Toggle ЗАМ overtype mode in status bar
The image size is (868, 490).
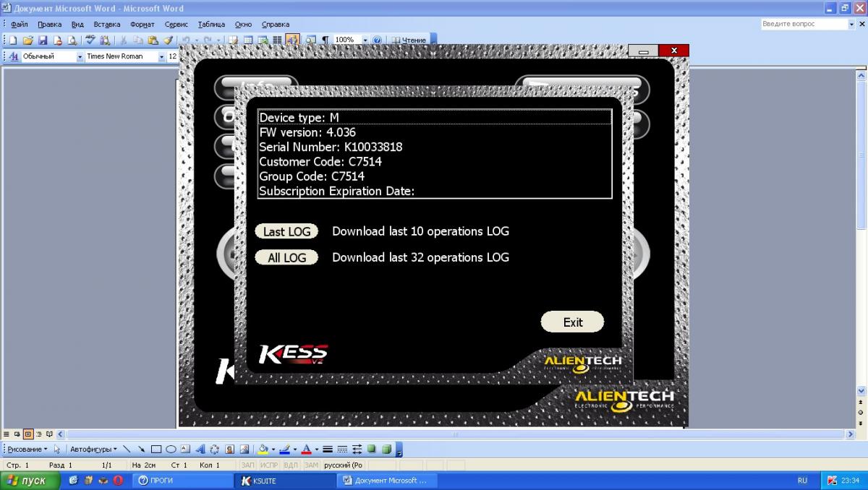click(x=311, y=465)
